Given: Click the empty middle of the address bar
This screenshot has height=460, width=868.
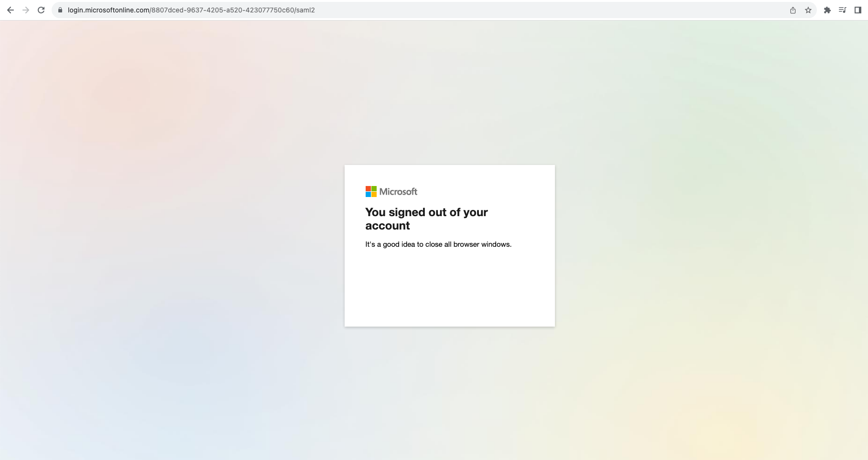Looking at the screenshot, I should click(526, 10).
